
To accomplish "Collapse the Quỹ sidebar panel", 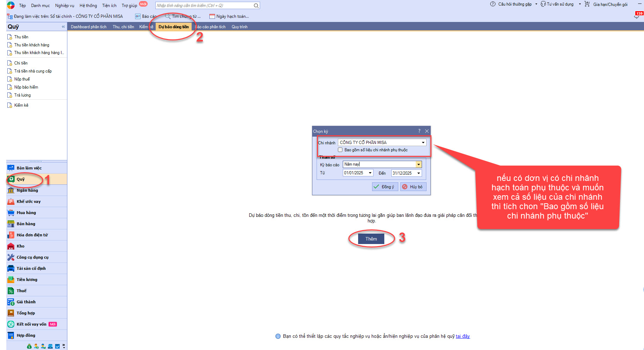I will point(63,27).
